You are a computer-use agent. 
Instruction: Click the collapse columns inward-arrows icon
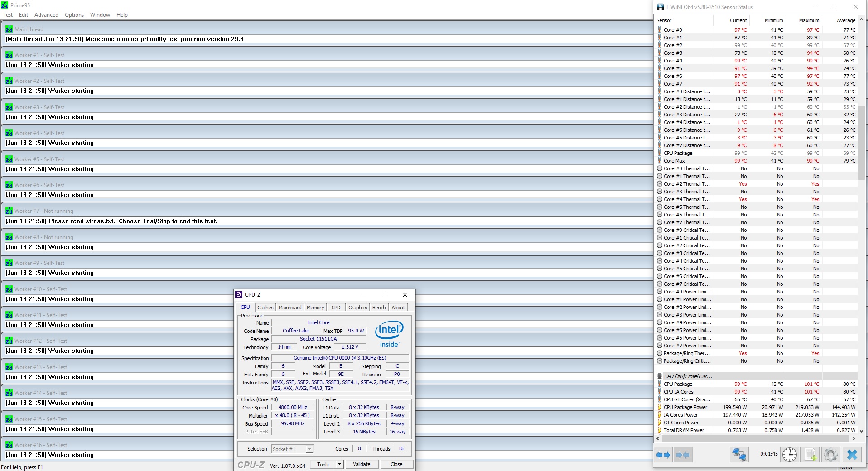(x=683, y=455)
